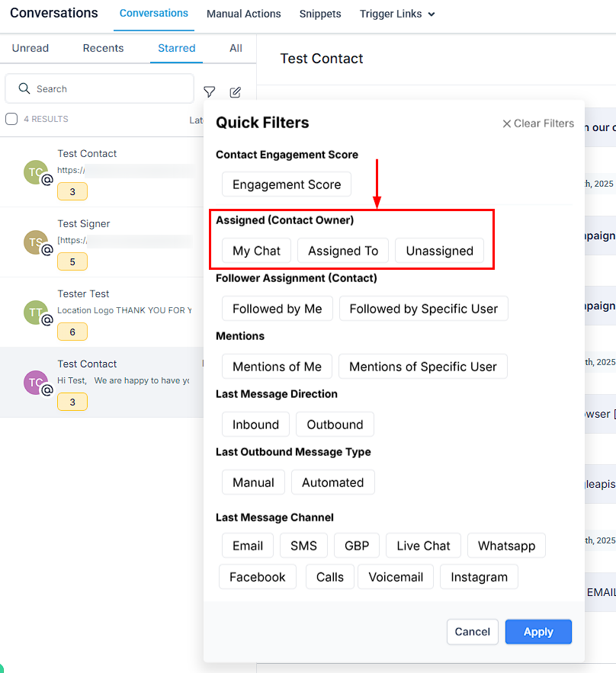Expand the Trigger Links dropdown
The height and width of the screenshot is (673, 616).
tap(397, 14)
